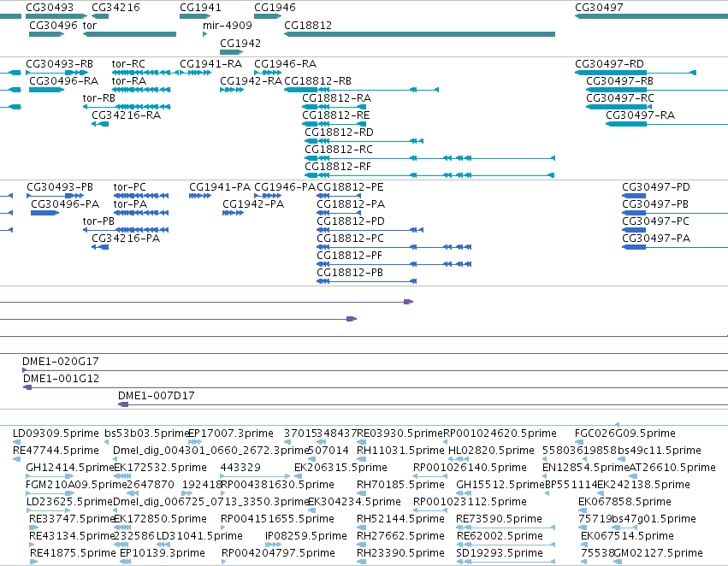
Task: Click the CG1946 gene label
Action: [x=275, y=8]
